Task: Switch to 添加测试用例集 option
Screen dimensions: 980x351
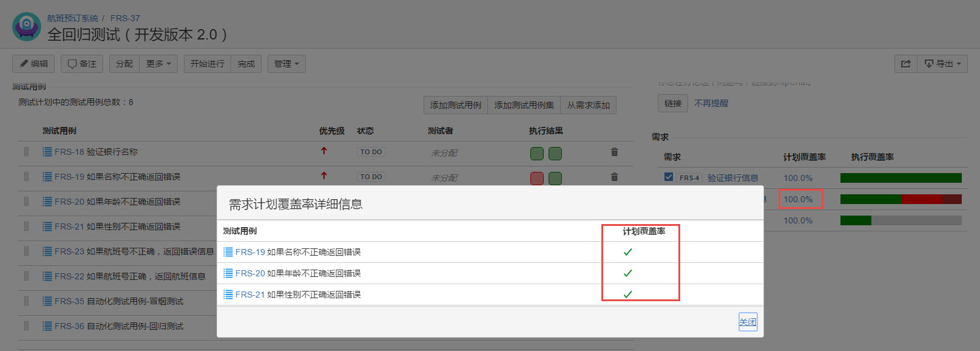Action: point(524,105)
